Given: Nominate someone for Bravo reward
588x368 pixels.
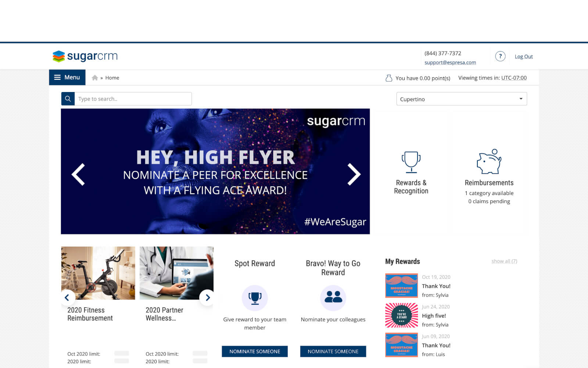Looking at the screenshot, I should (x=333, y=351).
